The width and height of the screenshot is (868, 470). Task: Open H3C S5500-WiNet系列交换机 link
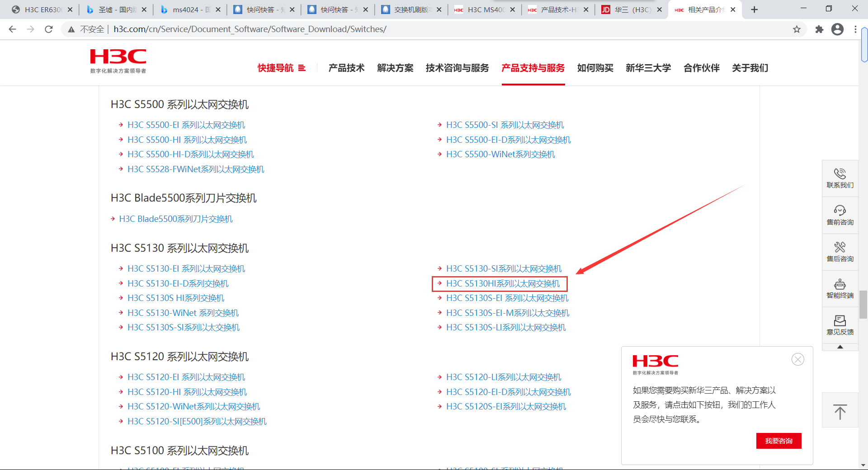[500, 155]
